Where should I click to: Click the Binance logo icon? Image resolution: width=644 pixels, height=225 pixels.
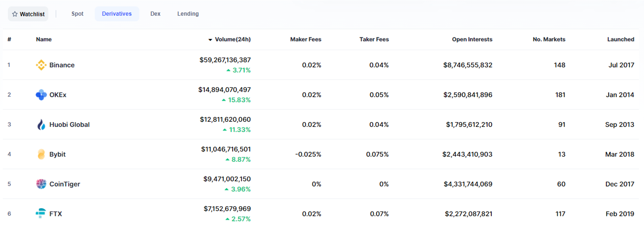pos(41,65)
